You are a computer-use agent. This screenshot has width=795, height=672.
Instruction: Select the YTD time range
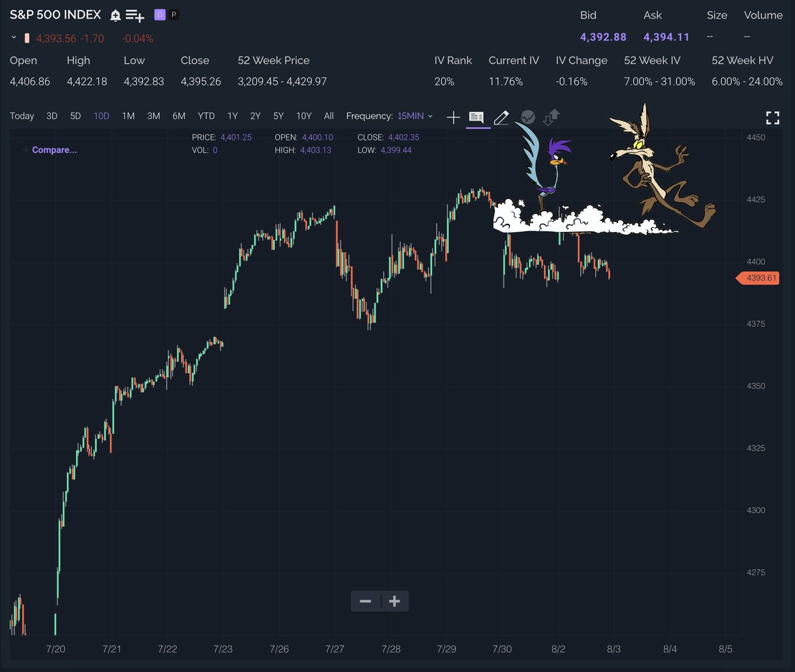click(206, 116)
